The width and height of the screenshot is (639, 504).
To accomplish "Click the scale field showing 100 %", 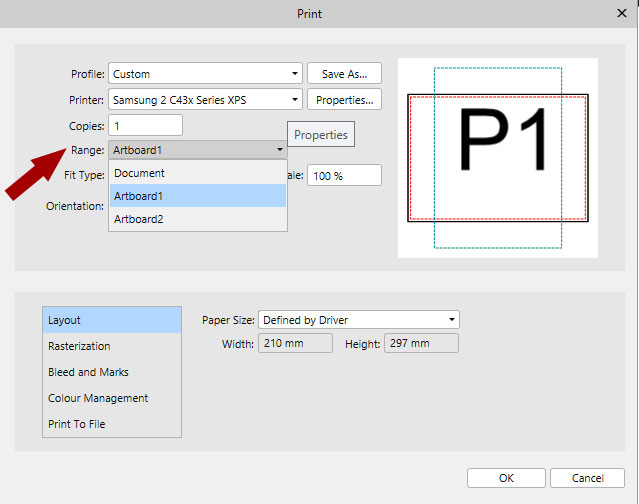I will [x=344, y=175].
